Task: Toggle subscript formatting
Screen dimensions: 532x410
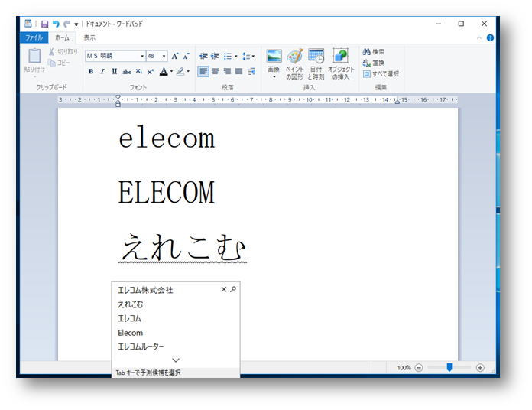Action: point(139,71)
